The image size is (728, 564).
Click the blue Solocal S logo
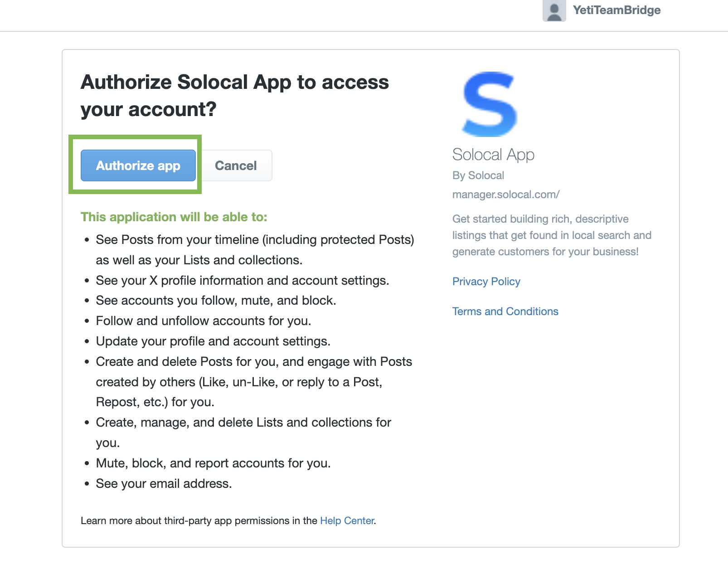point(489,104)
